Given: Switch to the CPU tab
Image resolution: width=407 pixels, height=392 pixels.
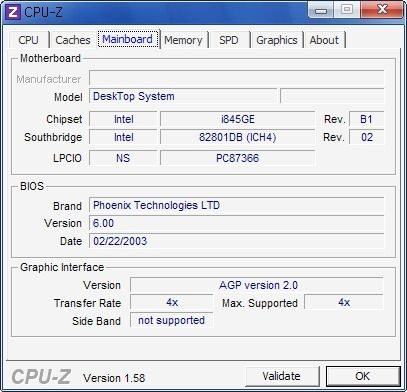Looking at the screenshot, I should 28,40.
